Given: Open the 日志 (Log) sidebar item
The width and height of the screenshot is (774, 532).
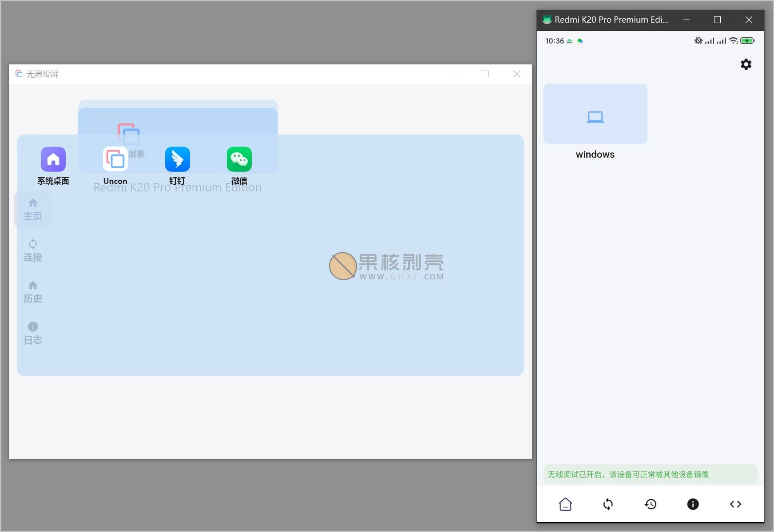Looking at the screenshot, I should 32,332.
